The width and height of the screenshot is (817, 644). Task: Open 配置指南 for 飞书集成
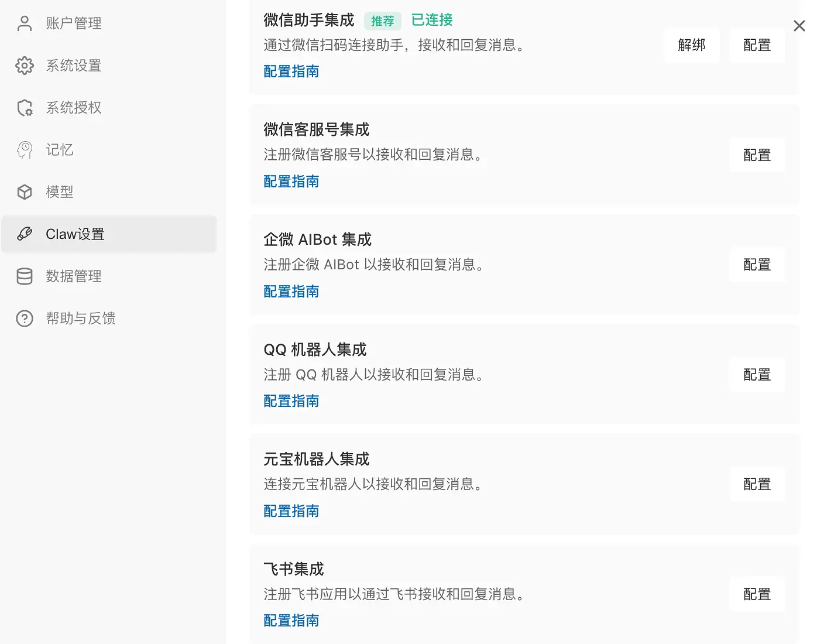pos(291,621)
